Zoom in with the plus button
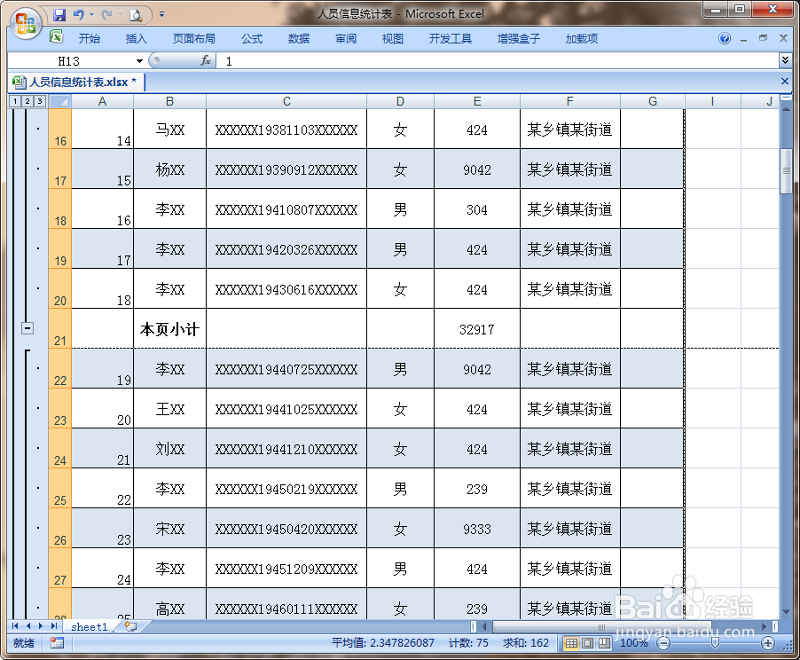 click(x=768, y=643)
